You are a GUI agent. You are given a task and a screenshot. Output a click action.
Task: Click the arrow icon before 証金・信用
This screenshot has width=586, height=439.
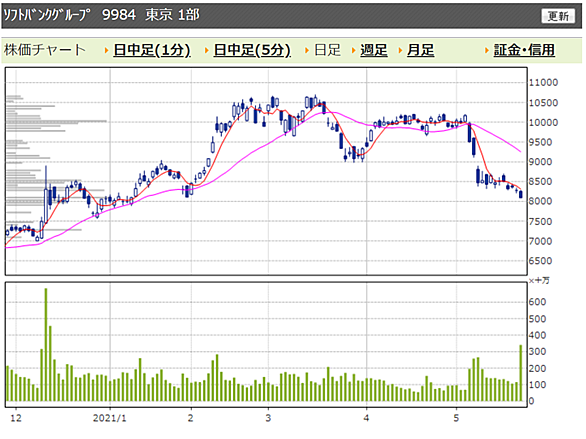[x=487, y=50]
